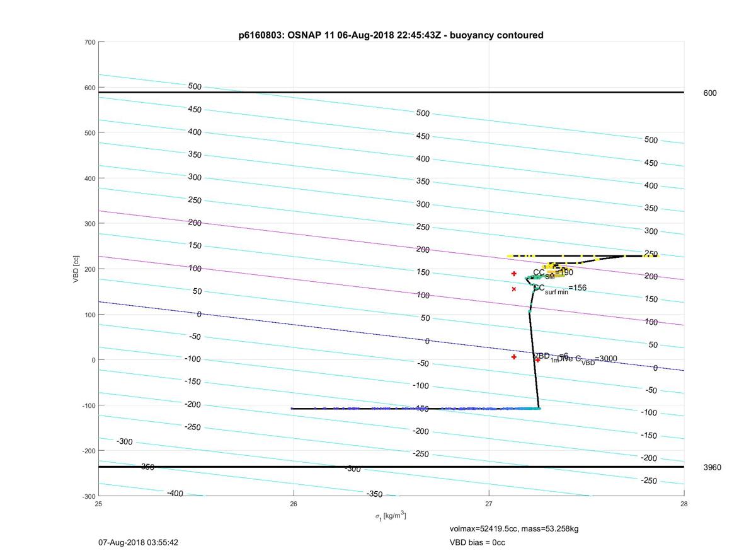Select the timestamp '07-Aug-2018 03:55:42'
The height and width of the screenshot is (558, 756).
(139, 542)
